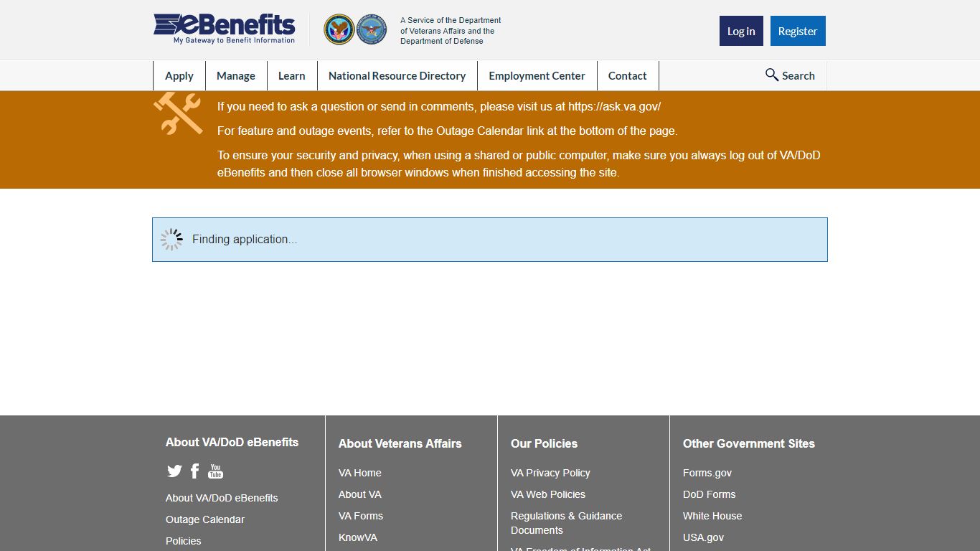Image resolution: width=980 pixels, height=551 pixels.
Task: Open the Policies footer link
Action: tap(184, 541)
